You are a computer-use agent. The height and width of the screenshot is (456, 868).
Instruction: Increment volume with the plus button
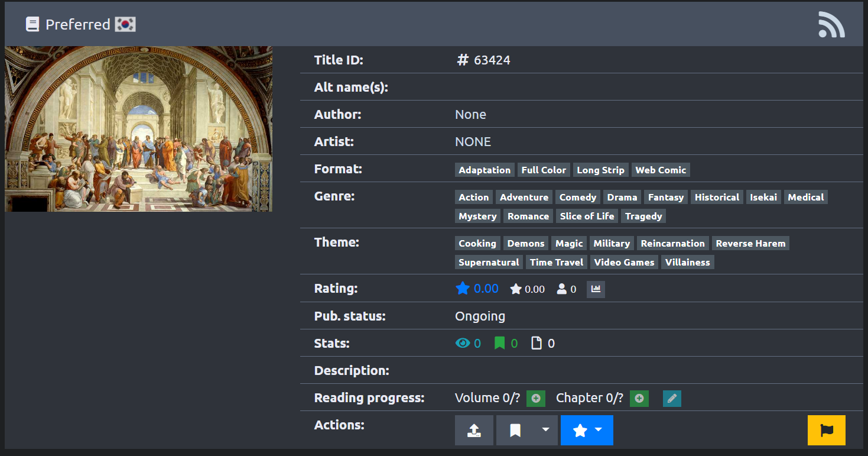point(536,399)
